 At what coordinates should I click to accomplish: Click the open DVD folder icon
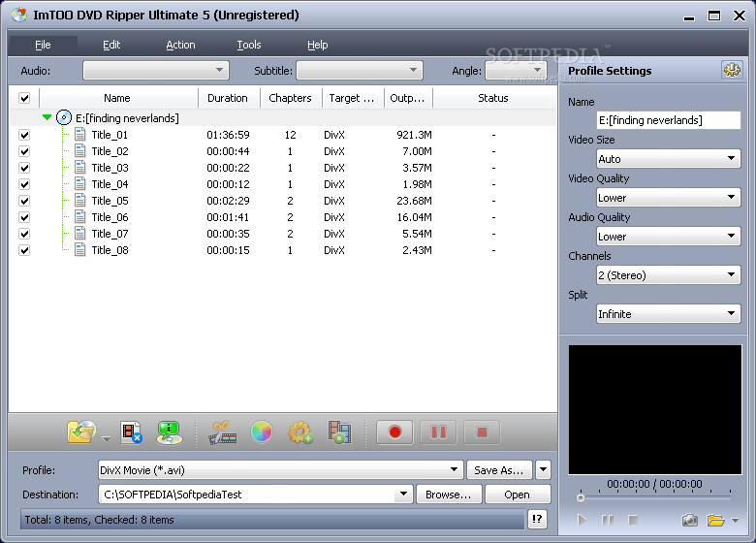click(81, 432)
